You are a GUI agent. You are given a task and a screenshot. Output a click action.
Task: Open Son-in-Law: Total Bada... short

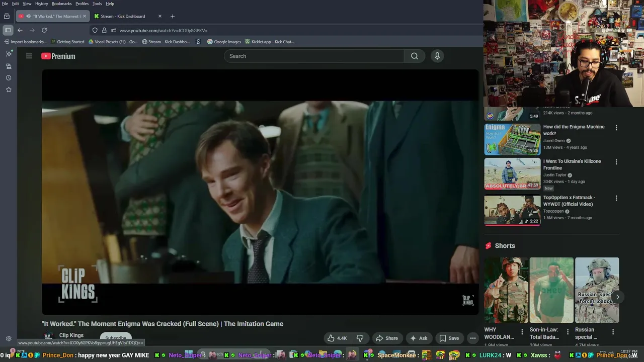coord(551,290)
